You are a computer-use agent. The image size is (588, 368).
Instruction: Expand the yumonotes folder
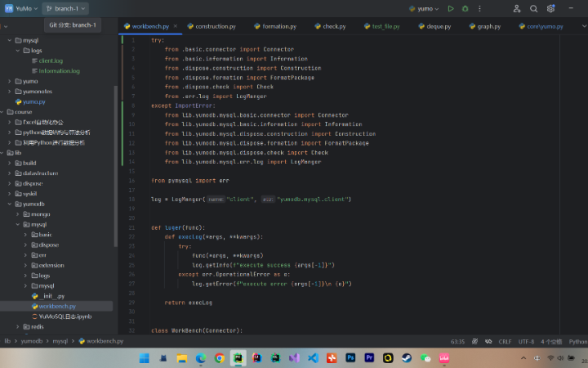pyautogui.click(x=9, y=92)
